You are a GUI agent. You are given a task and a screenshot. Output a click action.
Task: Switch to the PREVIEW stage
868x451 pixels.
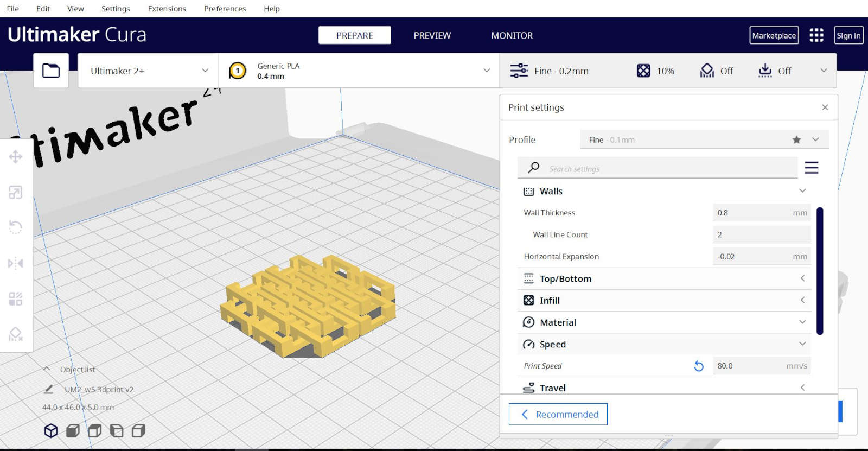pyautogui.click(x=432, y=35)
